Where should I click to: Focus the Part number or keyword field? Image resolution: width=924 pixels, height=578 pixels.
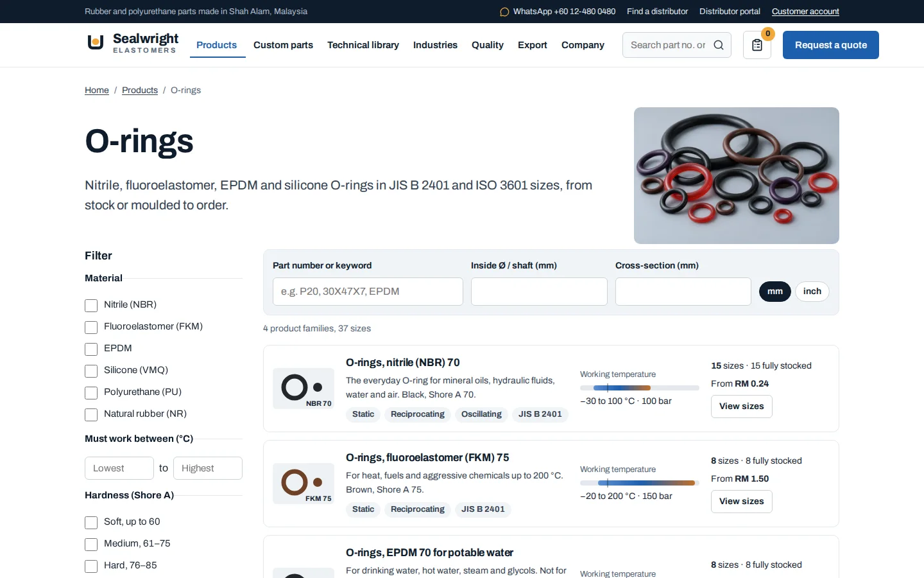[368, 292]
